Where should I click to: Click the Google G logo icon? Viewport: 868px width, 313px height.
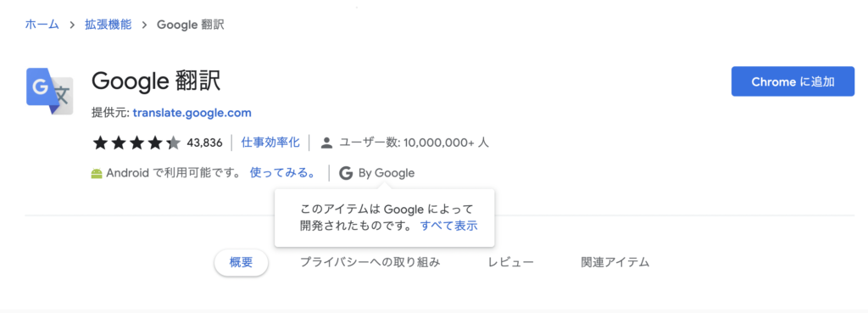point(346,173)
